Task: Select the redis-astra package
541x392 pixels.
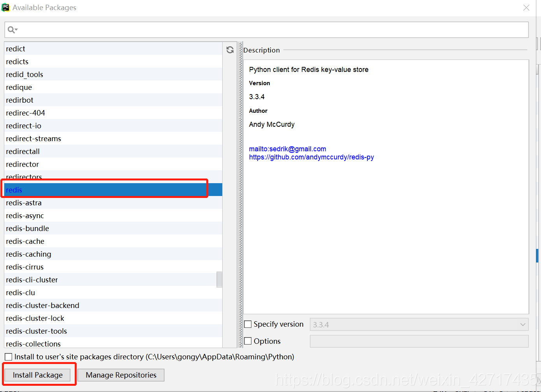Action: 113,203
